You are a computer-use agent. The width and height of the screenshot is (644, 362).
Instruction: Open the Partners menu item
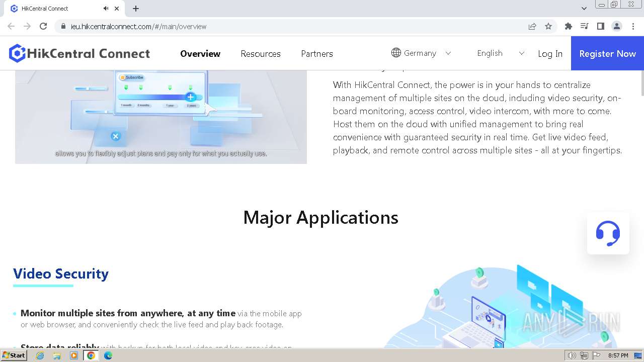pos(317,53)
